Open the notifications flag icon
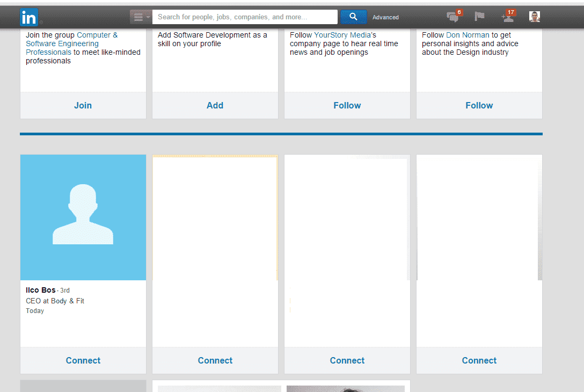Image resolution: width=584 pixels, height=392 pixels. (x=480, y=17)
